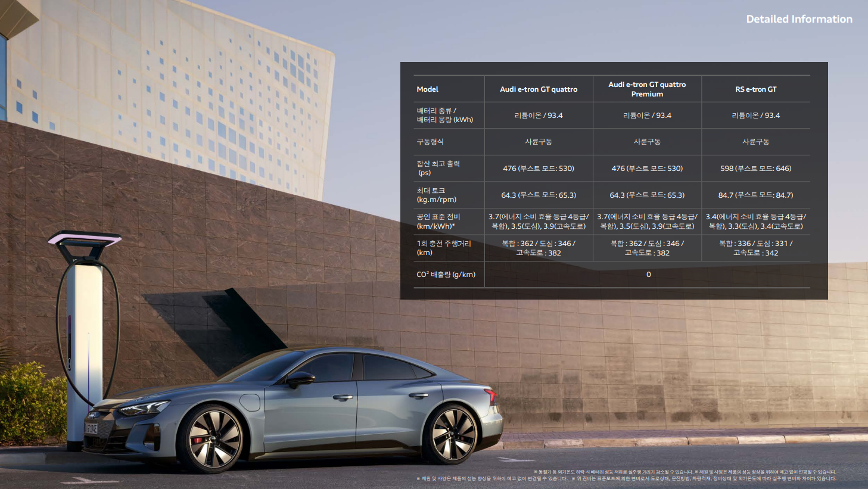Select '복합 : 362 / 도심 : 346' in the non-Premium quattro column
Viewport: 868px width, 489px height.
(x=539, y=248)
